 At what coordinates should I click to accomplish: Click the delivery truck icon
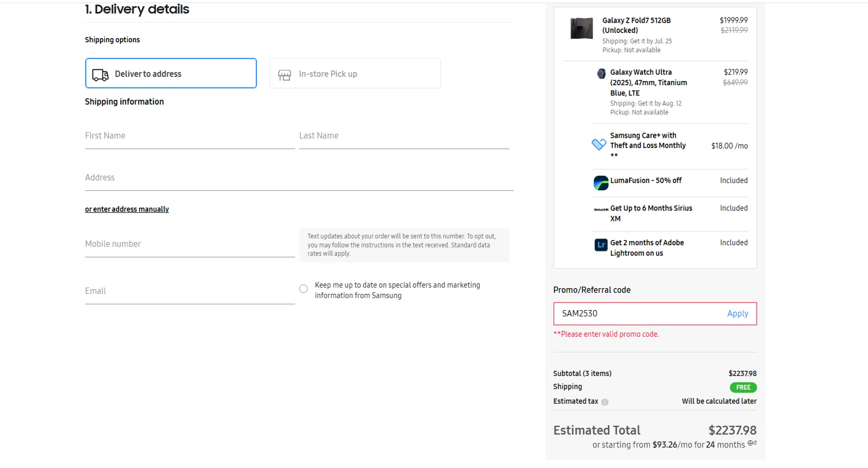point(101,75)
